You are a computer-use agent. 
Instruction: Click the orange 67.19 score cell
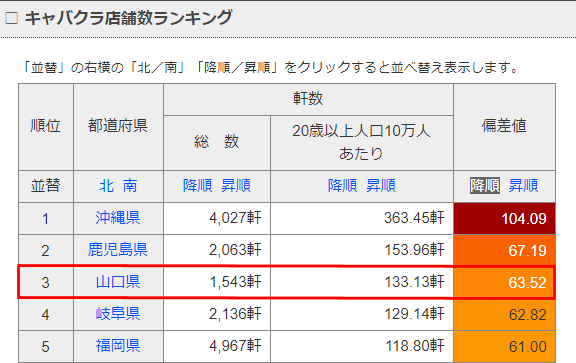(x=504, y=250)
